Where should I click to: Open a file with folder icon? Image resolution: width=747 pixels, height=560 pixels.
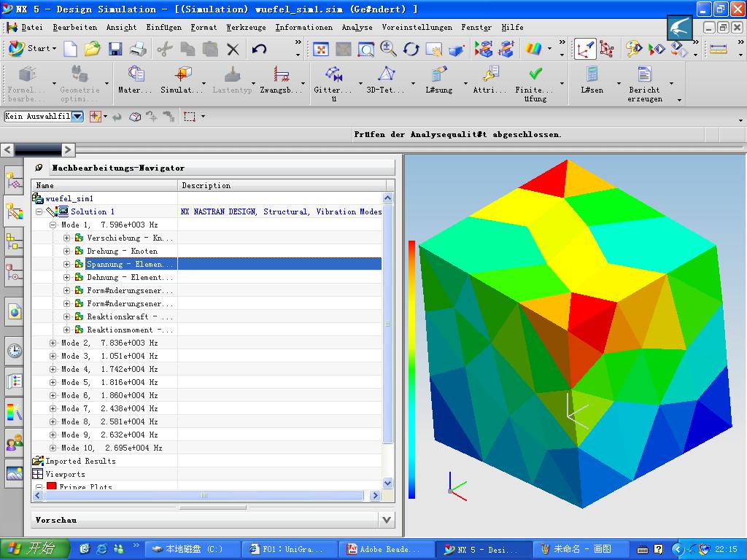coord(93,49)
